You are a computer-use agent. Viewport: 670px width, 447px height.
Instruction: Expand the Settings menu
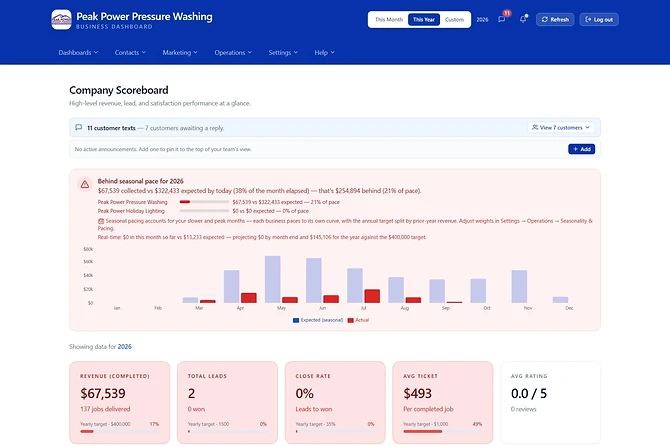tap(283, 53)
